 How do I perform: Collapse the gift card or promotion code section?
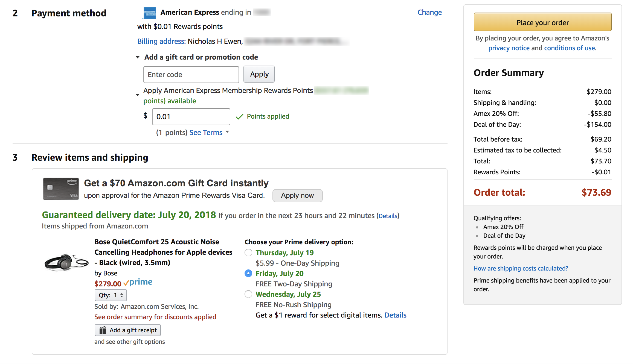138,57
